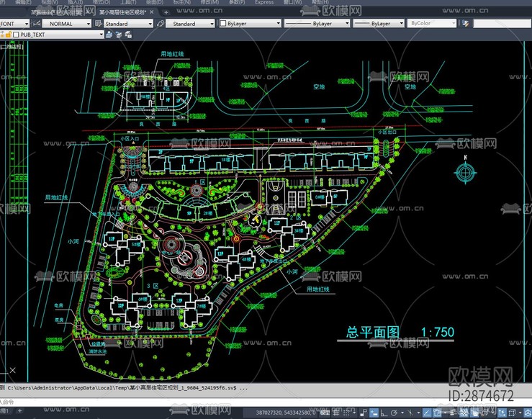This screenshot has width=532, height=419.
Task: Toggle dynamic input in status bar
Action: click(x=374, y=413)
